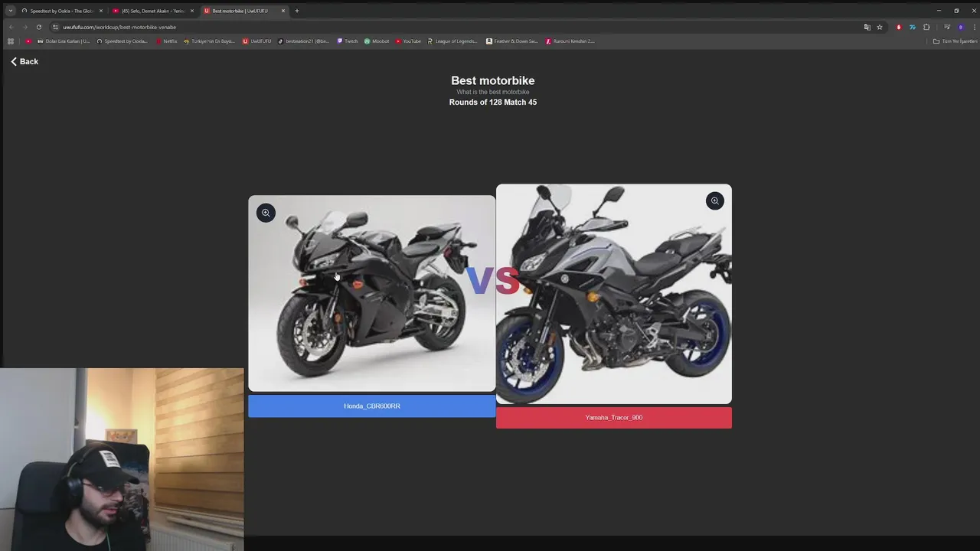Open the tab search dropdown

(10, 11)
